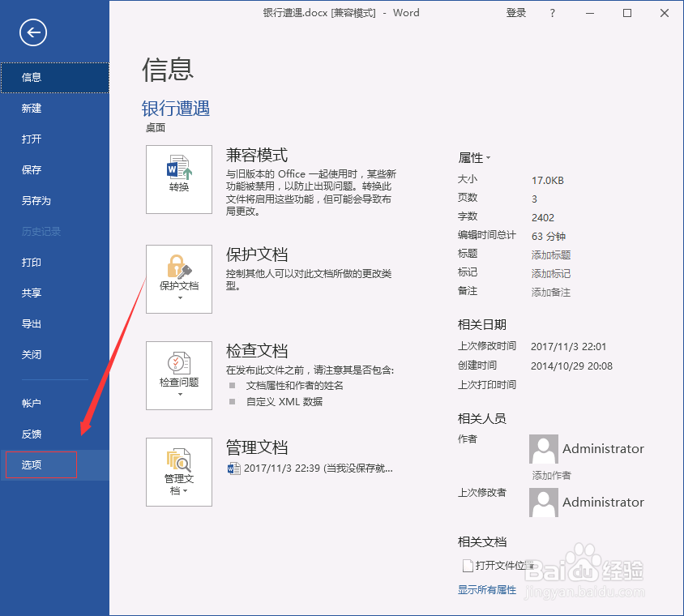This screenshot has width=684, height=616.
Task: Click the 银行遭遇 document title heading
Action: pyautogui.click(x=176, y=108)
